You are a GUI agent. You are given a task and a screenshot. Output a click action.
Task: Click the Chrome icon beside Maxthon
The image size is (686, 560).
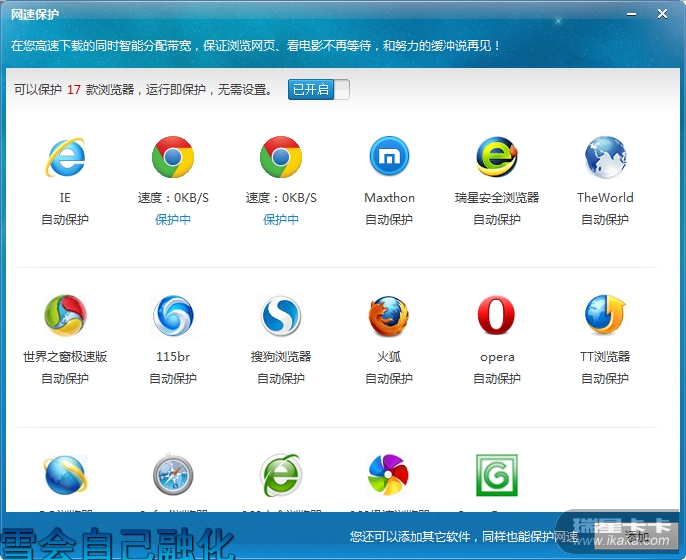tap(281, 157)
